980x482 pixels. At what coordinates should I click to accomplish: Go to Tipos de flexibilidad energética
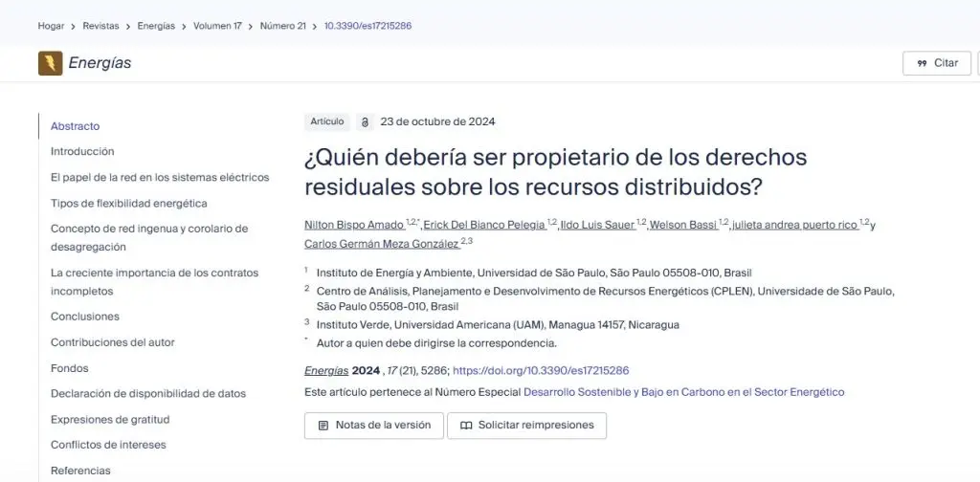pyautogui.click(x=129, y=204)
